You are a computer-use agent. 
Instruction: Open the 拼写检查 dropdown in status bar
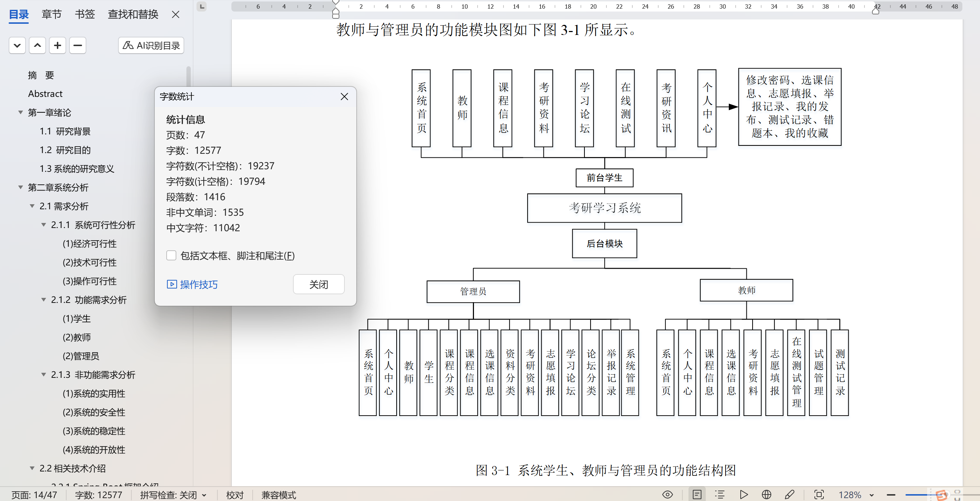coord(204,495)
